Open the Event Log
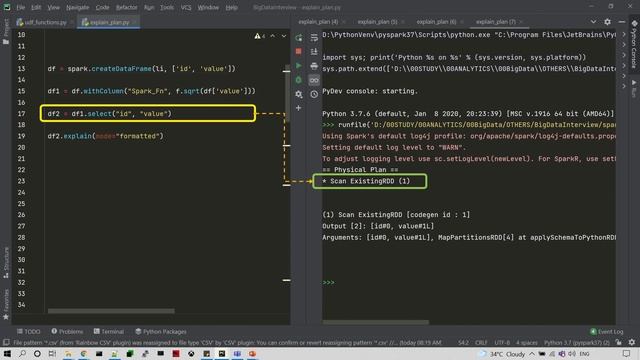The width and height of the screenshot is (640, 360). (x=607, y=331)
